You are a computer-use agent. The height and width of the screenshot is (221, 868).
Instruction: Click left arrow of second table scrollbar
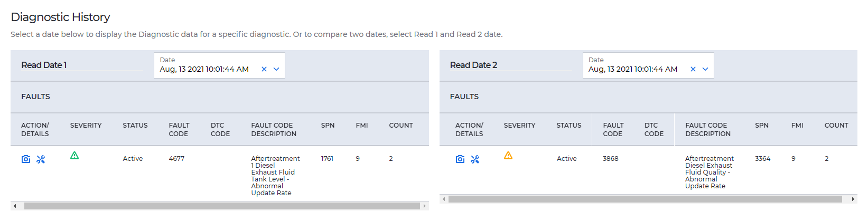pos(444,199)
